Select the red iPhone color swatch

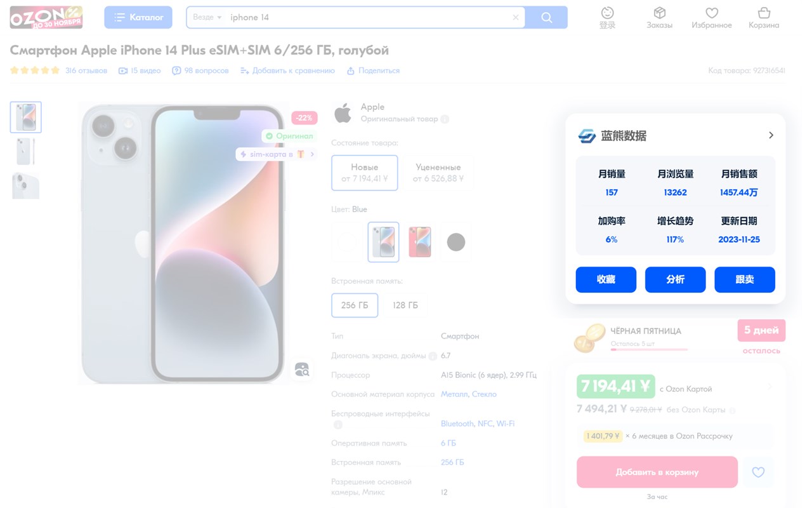tap(420, 242)
